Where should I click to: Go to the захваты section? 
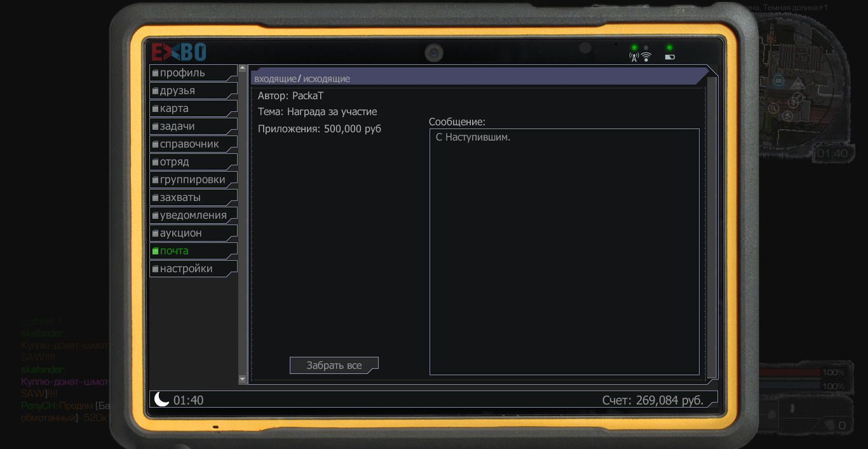click(x=193, y=198)
